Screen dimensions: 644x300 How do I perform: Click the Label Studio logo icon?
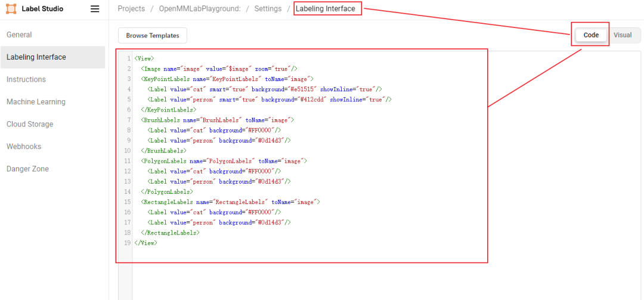pos(11,8)
